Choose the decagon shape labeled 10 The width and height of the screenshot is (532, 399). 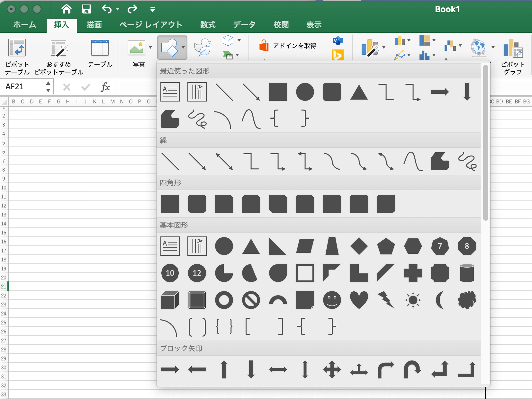tap(170, 273)
